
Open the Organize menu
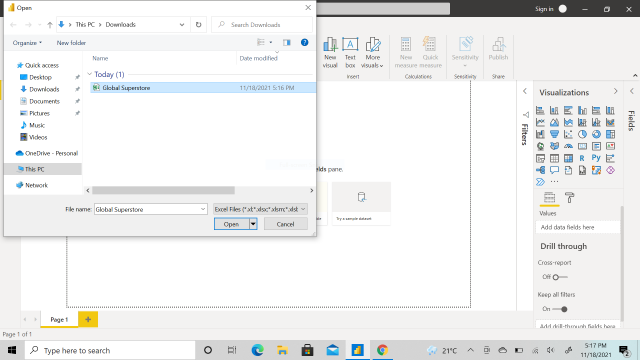27,43
